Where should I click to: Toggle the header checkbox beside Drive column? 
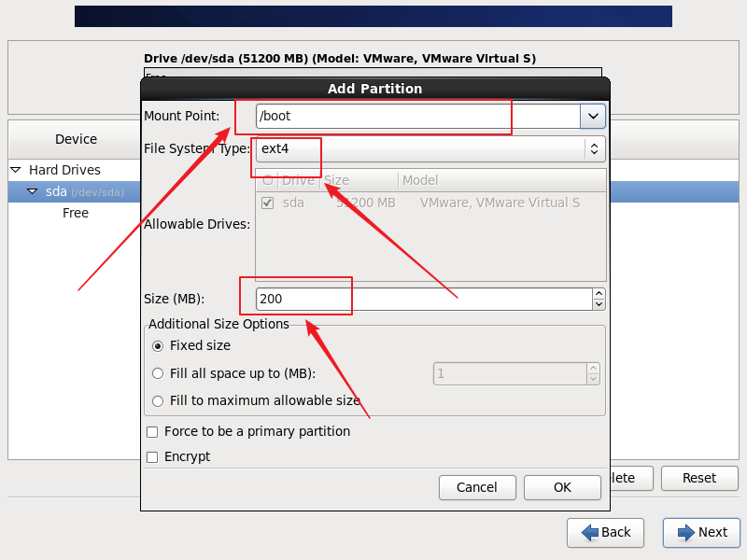[268, 180]
